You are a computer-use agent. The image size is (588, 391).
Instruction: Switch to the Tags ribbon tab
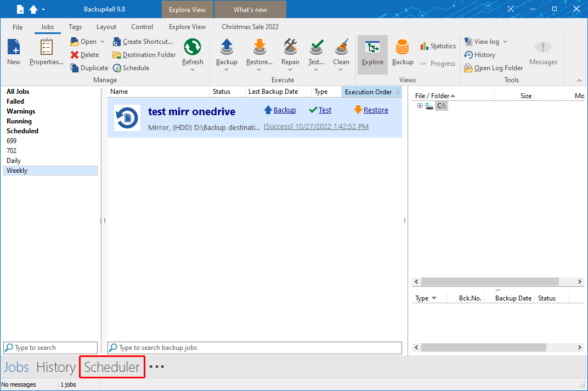point(75,26)
